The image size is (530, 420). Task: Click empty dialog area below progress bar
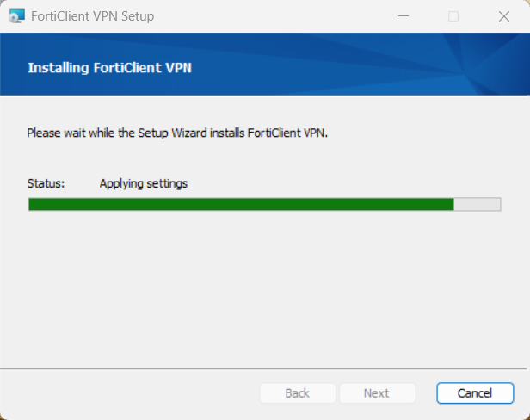258,284
